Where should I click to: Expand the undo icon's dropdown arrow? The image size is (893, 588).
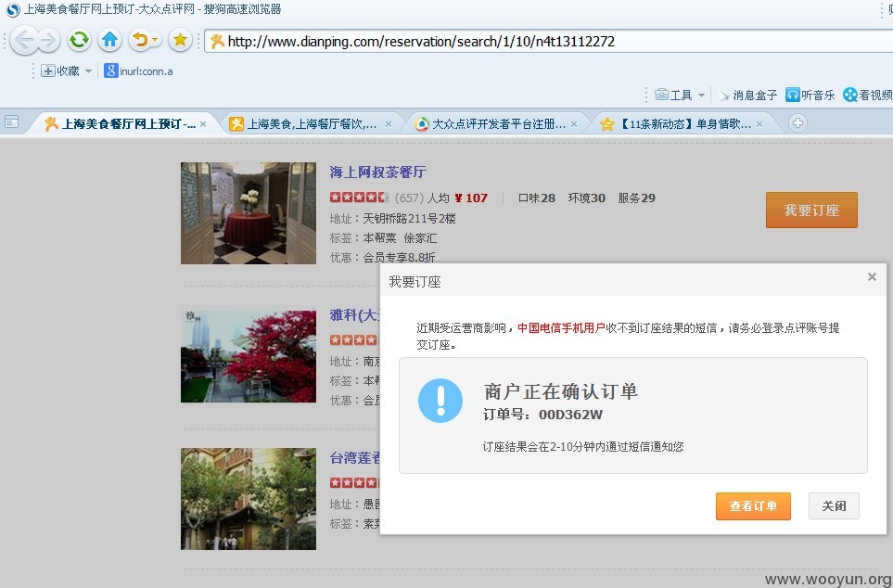click(x=156, y=40)
